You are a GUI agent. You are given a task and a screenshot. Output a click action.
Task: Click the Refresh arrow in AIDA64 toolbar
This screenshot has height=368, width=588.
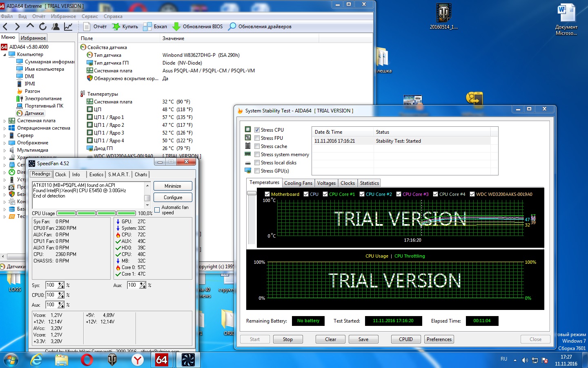tap(43, 27)
